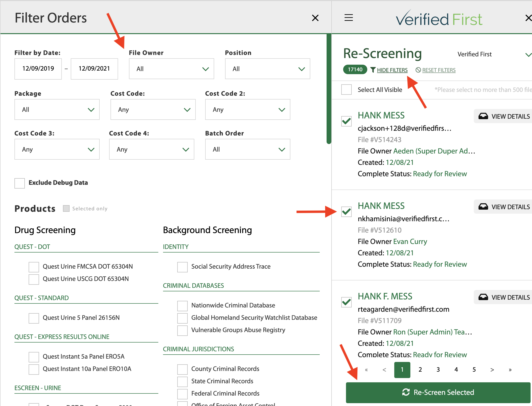
Task: Open the Batch Order dropdown
Action: point(248,149)
